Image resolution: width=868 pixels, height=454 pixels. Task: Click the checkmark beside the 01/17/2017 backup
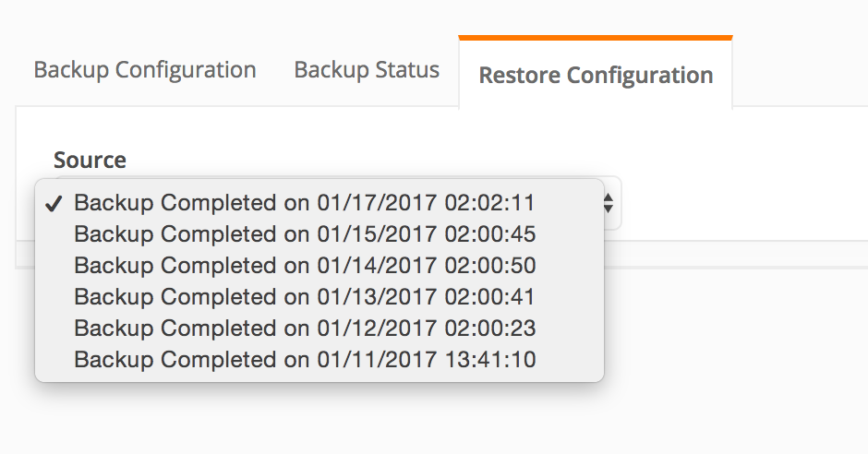coord(54,204)
